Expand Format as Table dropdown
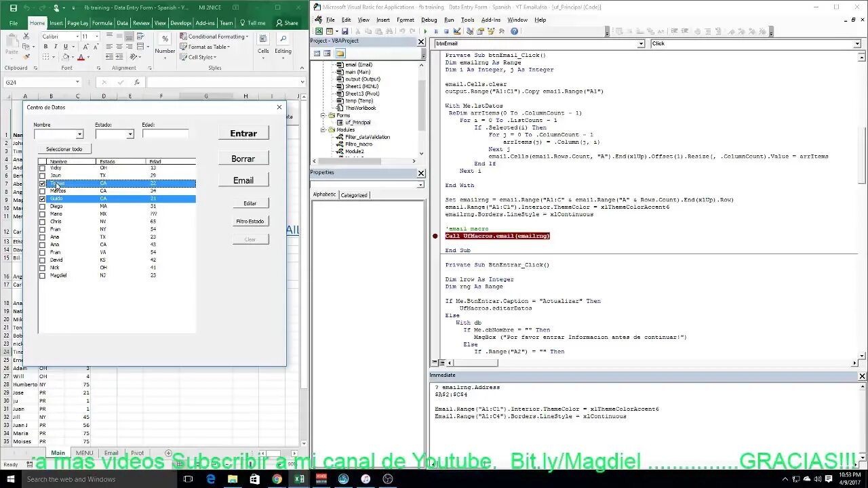Image resolution: width=868 pixels, height=488 pixels. (x=205, y=47)
